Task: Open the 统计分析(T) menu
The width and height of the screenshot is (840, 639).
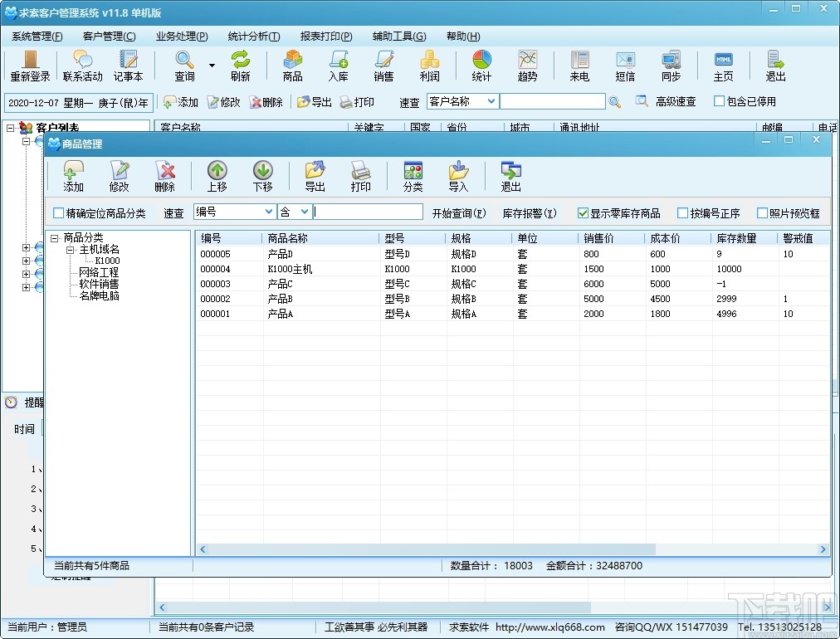Action: (253, 37)
